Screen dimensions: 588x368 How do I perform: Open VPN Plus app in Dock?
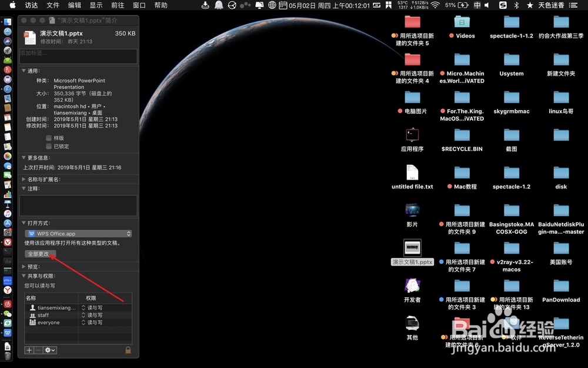pyautogui.click(x=8, y=280)
